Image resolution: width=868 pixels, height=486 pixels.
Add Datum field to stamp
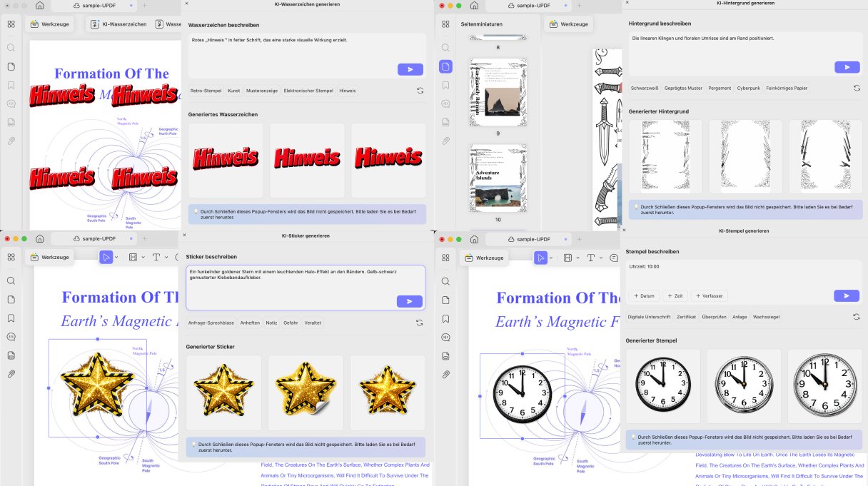(643, 295)
